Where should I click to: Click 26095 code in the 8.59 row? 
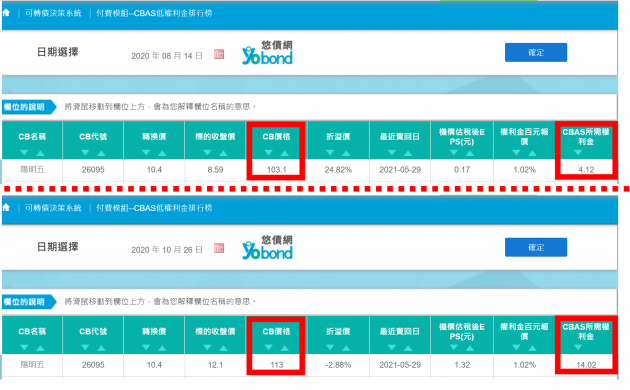point(93,169)
